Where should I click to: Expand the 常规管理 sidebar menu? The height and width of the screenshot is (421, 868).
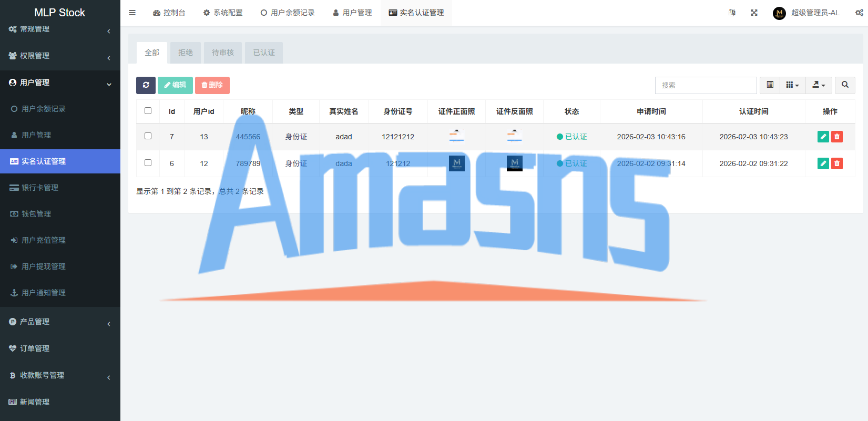(x=60, y=29)
